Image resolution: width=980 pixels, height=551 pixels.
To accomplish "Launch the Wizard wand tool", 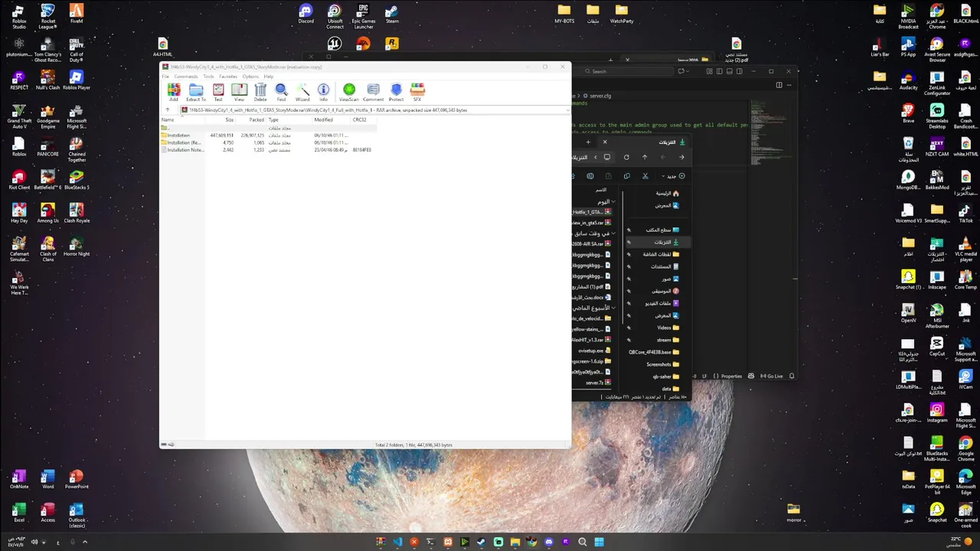I will point(302,93).
